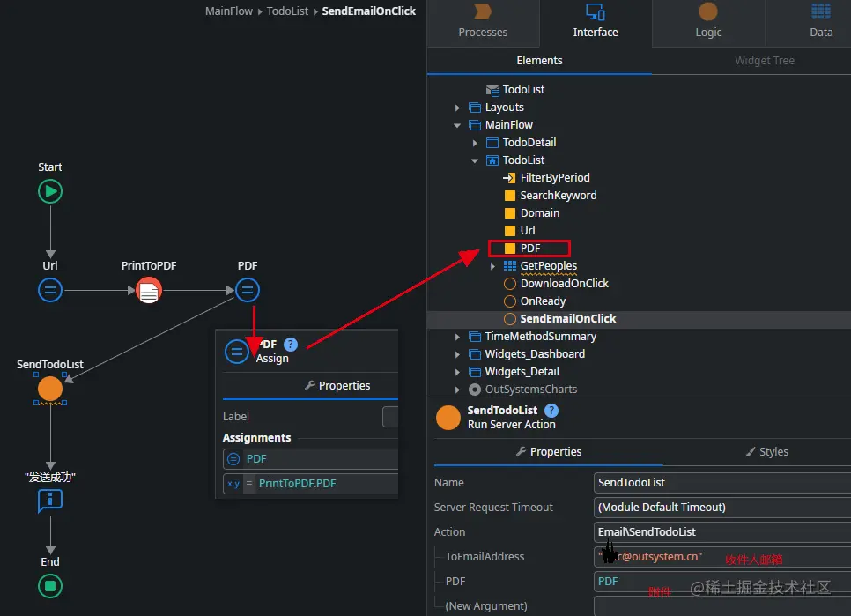This screenshot has height=616, width=851.
Task: Open the Action field Email\SendTodoList
Action: (x=722, y=532)
